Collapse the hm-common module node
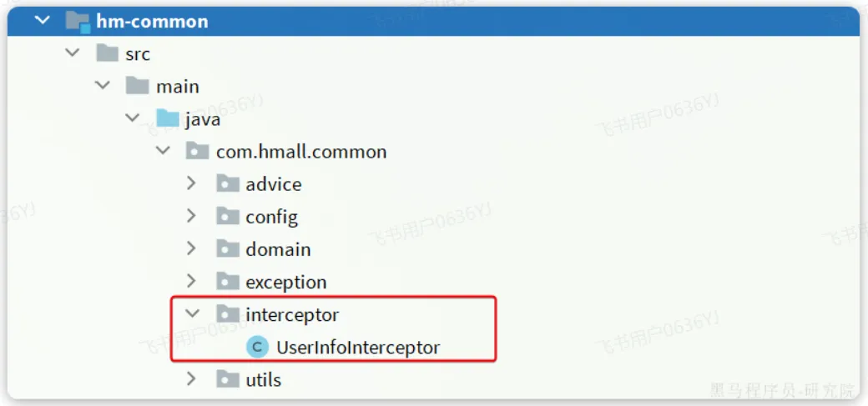Image resolution: width=868 pixels, height=406 pixels. [x=43, y=21]
